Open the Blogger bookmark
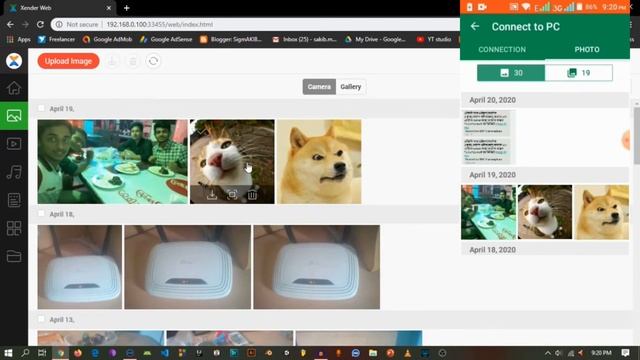The height and width of the screenshot is (360, 640). pyautogui.click(x=231, y=39)
